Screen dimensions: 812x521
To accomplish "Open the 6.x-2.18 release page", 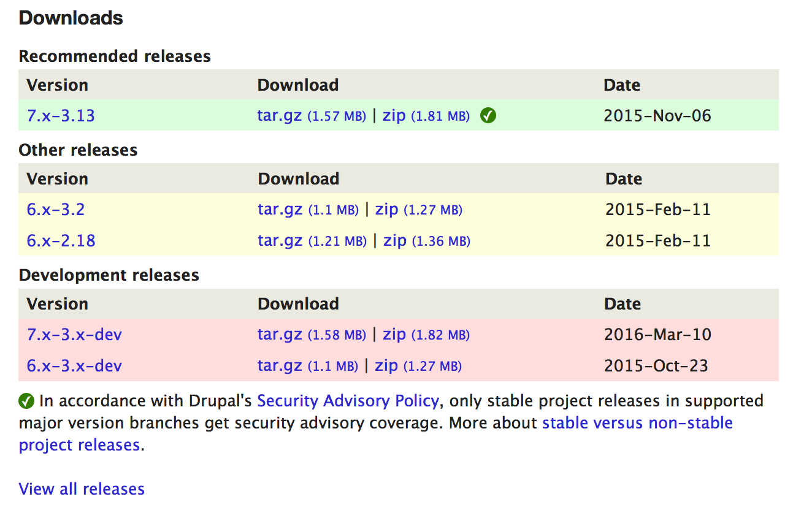I will click(x=60, y=240).
